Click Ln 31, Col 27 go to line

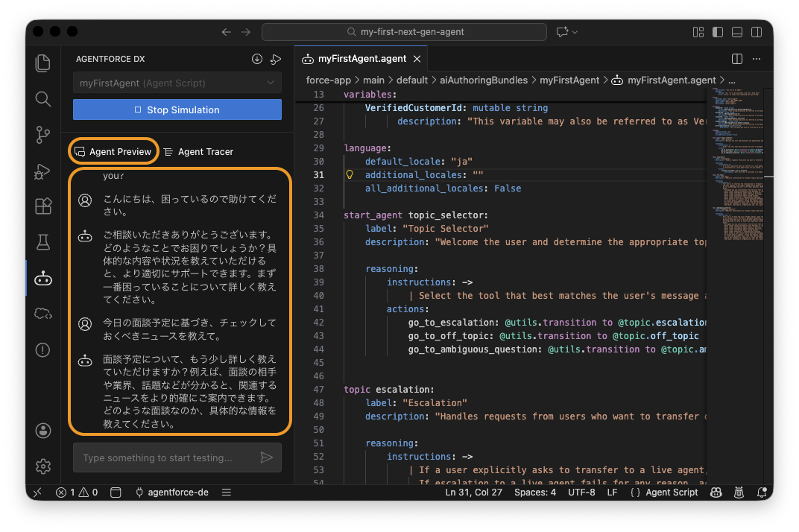tap(473, 493)
